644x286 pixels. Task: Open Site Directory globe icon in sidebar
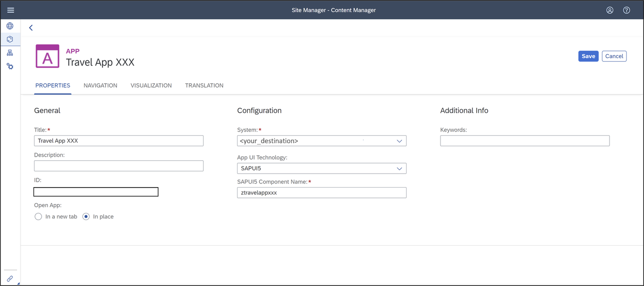click(x=10, y=26)
